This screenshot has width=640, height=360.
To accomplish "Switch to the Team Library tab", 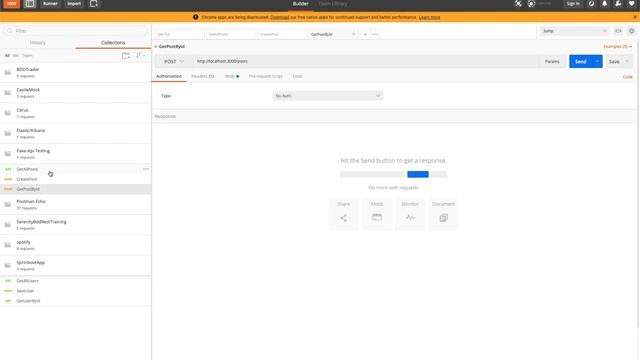I will 332,4.
